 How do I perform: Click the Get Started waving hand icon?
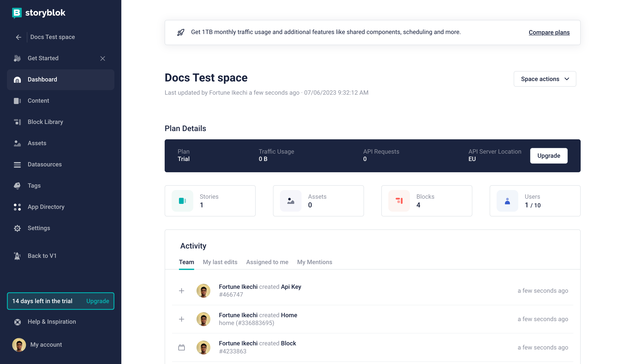click(17, 58)
